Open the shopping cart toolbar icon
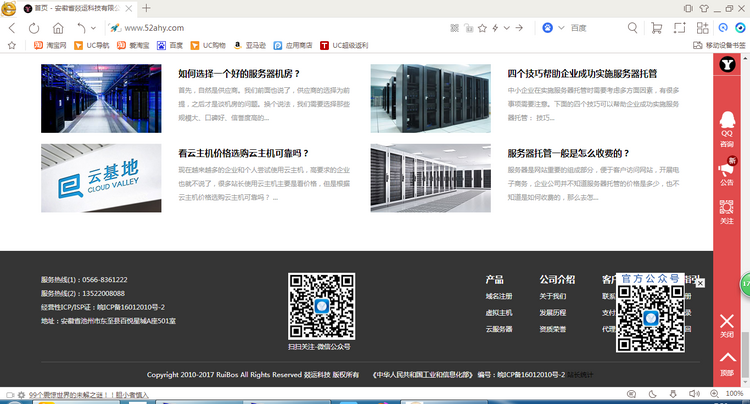Viewport: 750px width, 404px height. (656, 28)
